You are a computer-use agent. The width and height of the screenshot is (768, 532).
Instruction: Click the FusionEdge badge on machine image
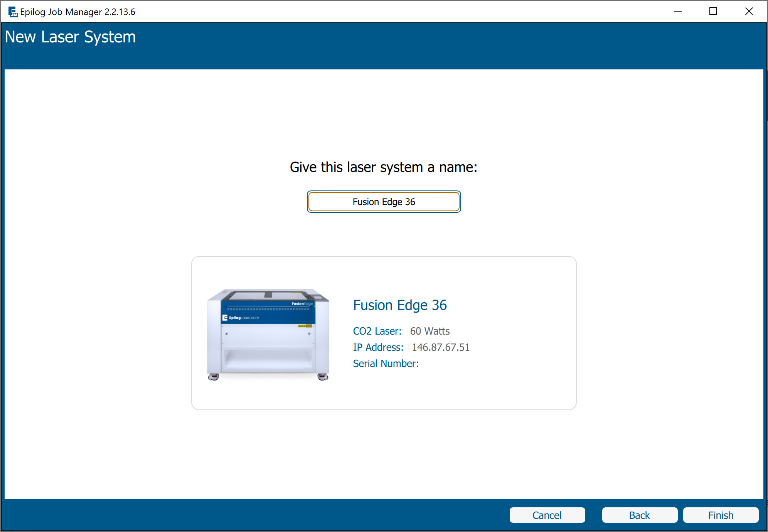[302, 304]
